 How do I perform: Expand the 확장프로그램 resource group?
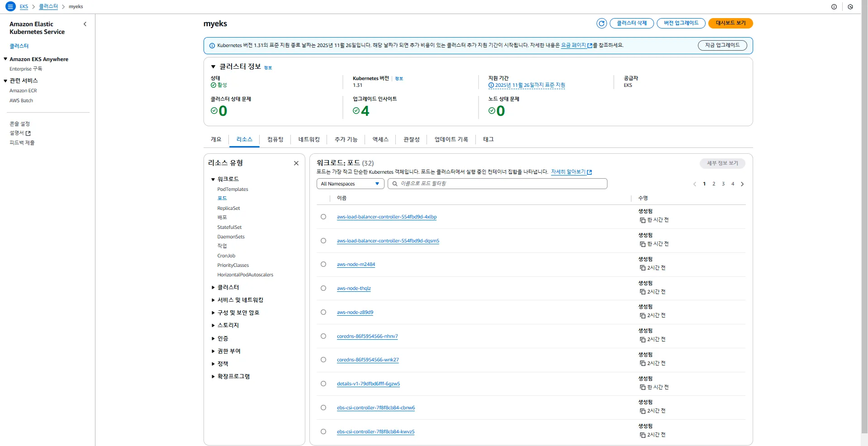coord(213,376)
